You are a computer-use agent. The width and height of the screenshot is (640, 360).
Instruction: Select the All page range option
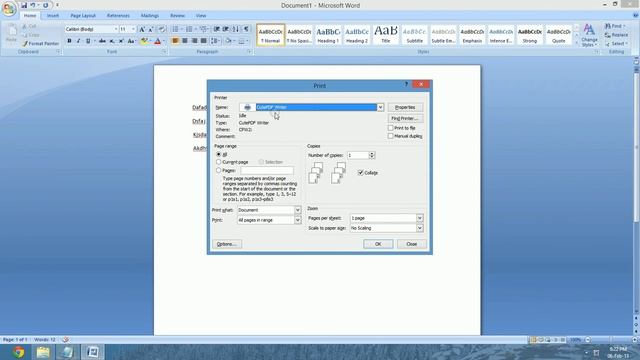[x=218, y=154]
